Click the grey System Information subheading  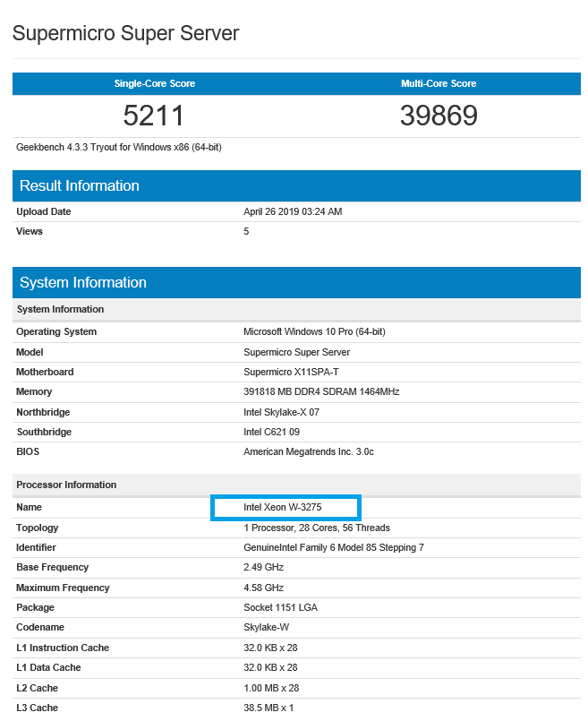coord(60,309)
